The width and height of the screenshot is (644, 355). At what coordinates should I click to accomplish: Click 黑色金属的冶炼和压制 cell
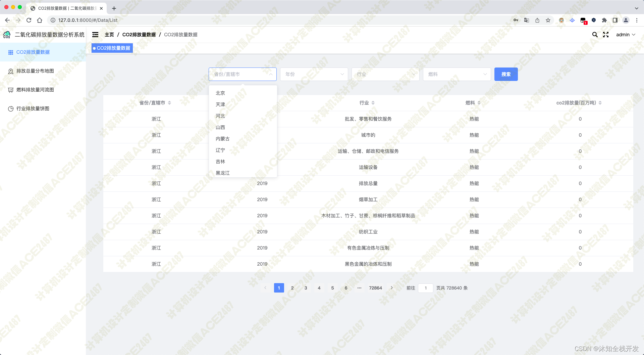pyautogui.click(x=368, y=264)
